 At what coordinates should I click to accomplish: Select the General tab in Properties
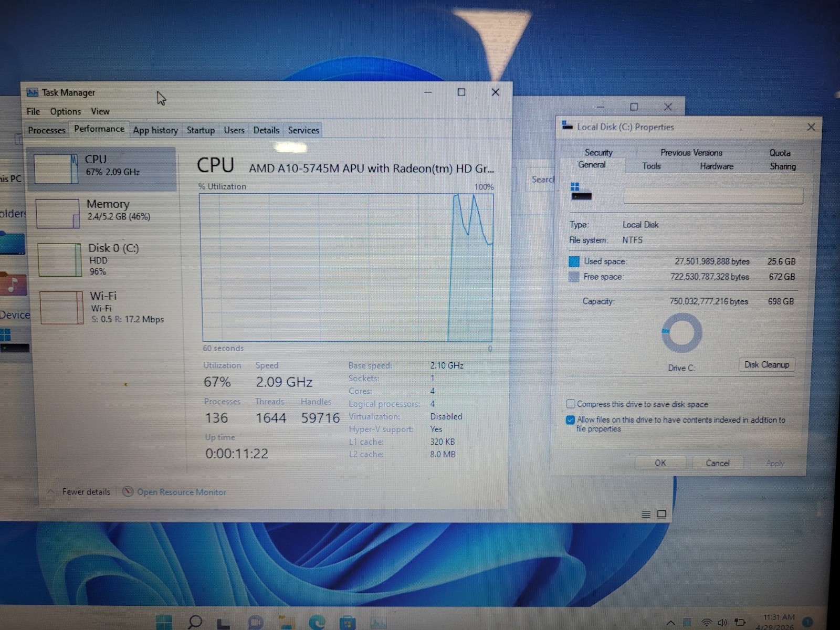(x=592, y=165)
